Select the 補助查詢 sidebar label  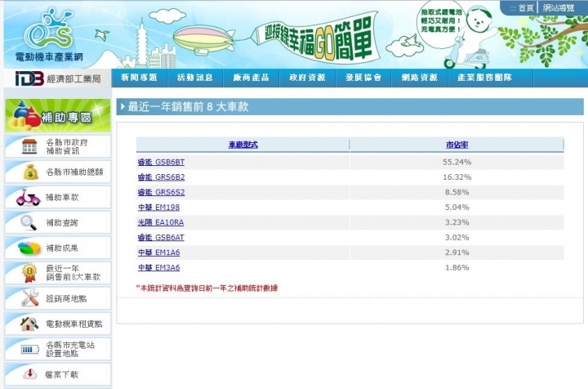point(62,223)
